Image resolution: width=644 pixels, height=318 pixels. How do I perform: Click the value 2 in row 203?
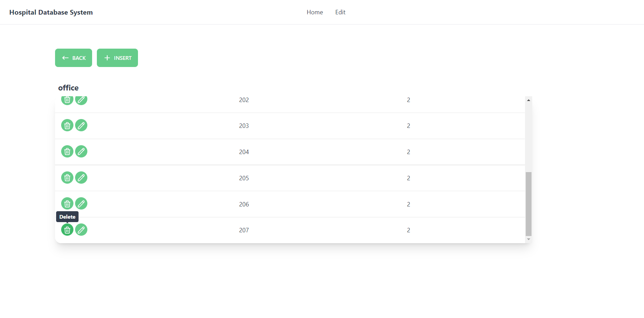408,126
